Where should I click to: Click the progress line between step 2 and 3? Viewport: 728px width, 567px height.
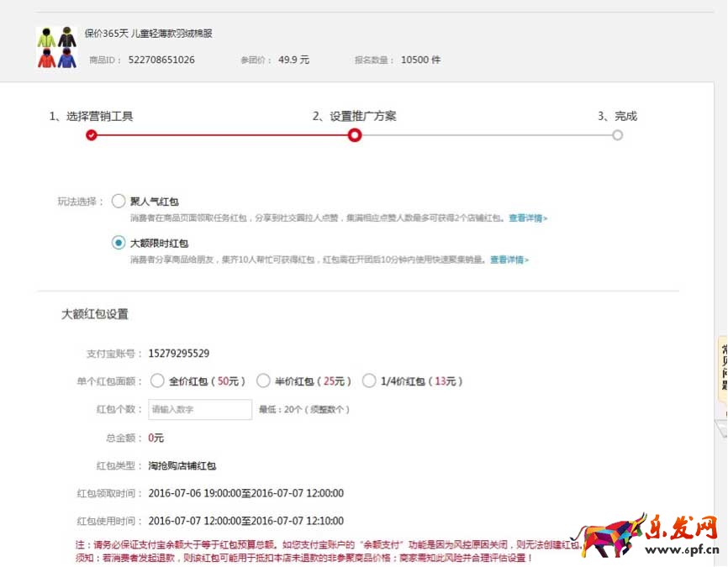(486, 134)
